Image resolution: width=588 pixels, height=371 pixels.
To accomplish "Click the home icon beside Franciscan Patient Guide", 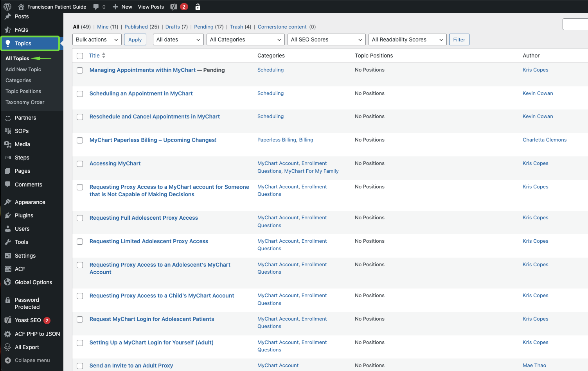I will point(21,7).
